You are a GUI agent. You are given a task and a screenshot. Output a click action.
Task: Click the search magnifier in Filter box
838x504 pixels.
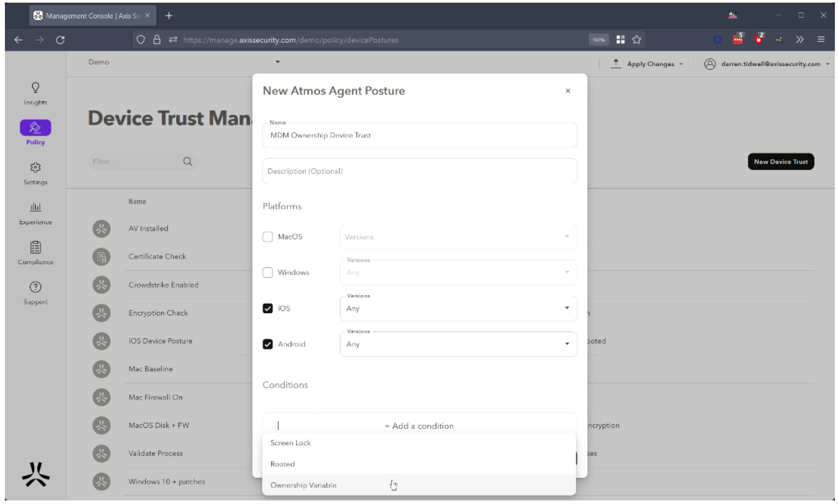[187, 161]
